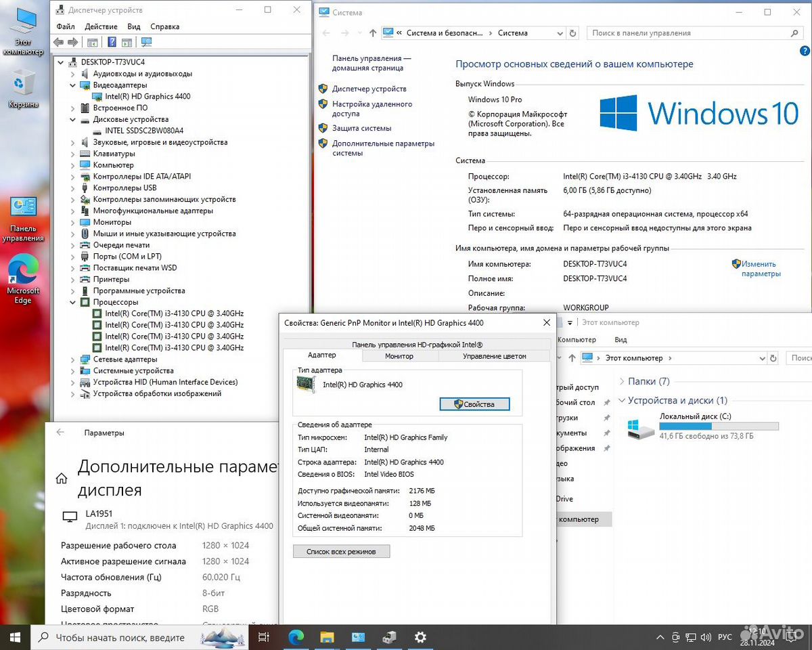Open Control Panel desktop shortcut

pos(23,219)
